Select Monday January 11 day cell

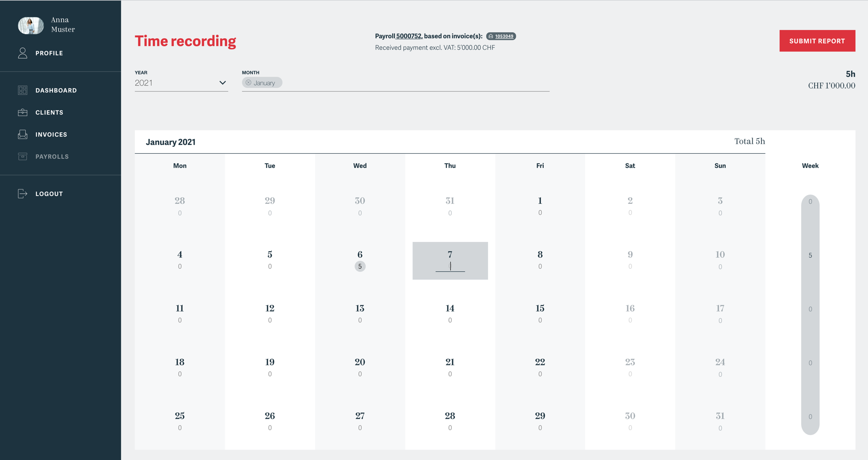tap(180, 313)
